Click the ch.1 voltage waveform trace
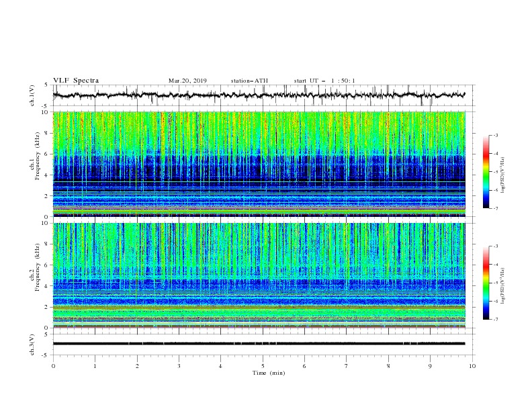Viewport: 532px width, 411px height. 259,95
